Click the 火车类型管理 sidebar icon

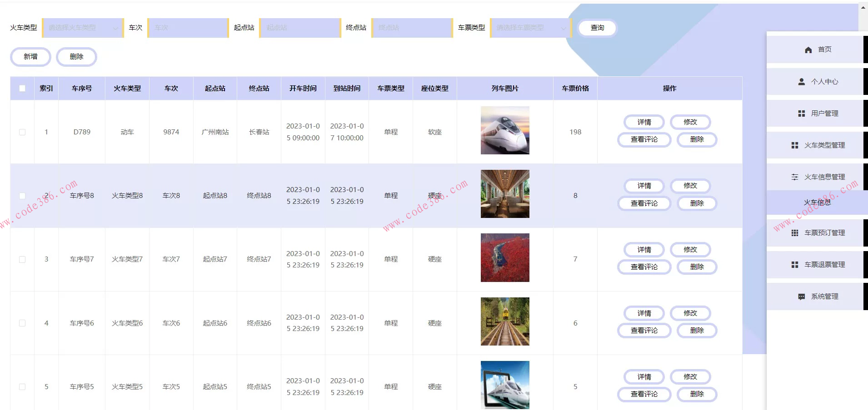[794, 145]
